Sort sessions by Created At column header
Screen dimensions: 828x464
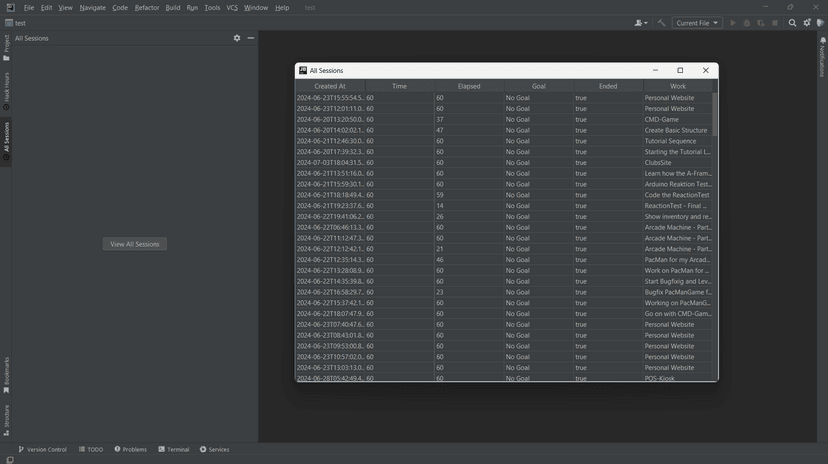click(330, 86)
